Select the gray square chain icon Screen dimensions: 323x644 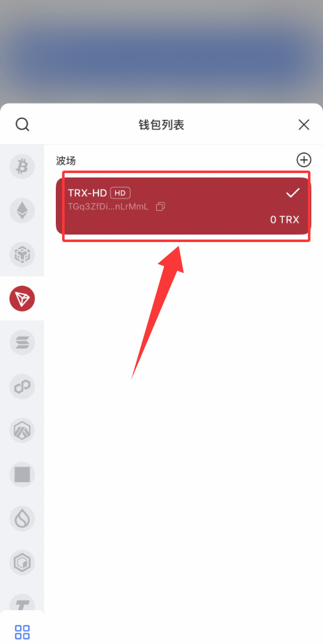(x=22, y=474)
